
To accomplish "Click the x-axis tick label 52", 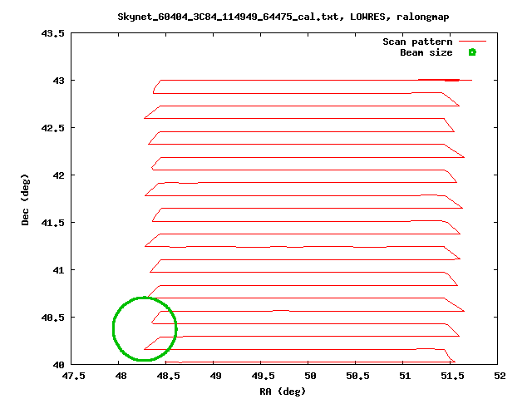I will click(x=500, y=376).
